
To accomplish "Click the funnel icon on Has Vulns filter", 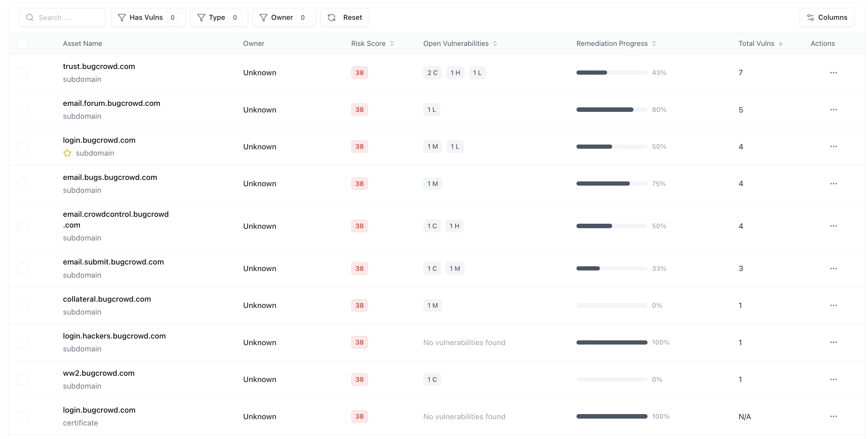I will pos(122,17).
